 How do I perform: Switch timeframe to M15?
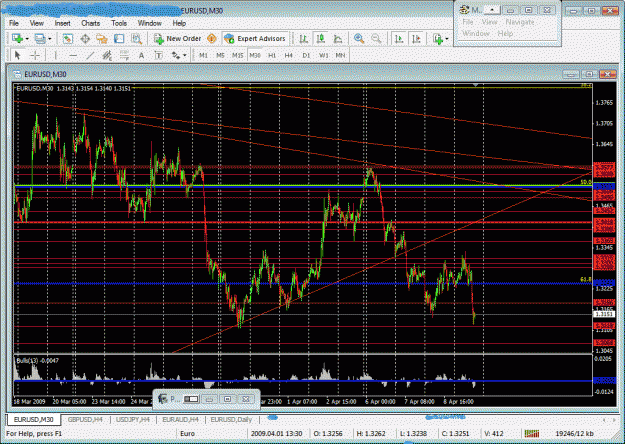[x=238, y=55]
